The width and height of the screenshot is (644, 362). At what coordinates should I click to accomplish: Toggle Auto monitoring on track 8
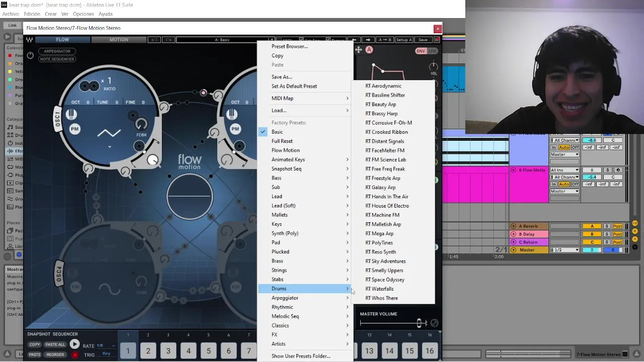(564, 185)
